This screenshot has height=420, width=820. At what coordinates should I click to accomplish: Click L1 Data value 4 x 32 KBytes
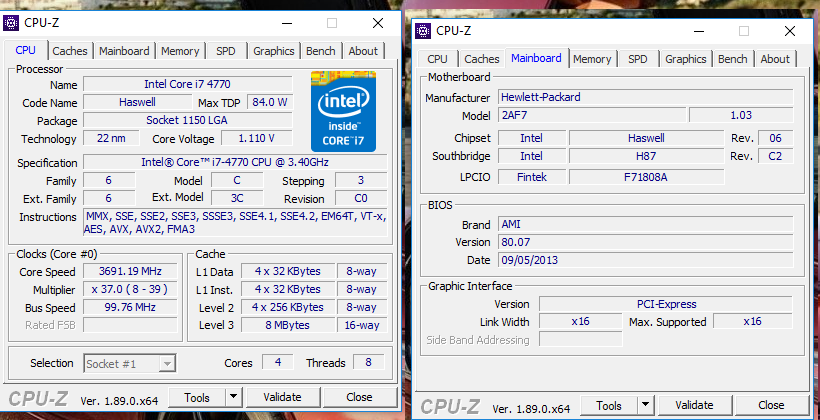[x=287, y=271]
